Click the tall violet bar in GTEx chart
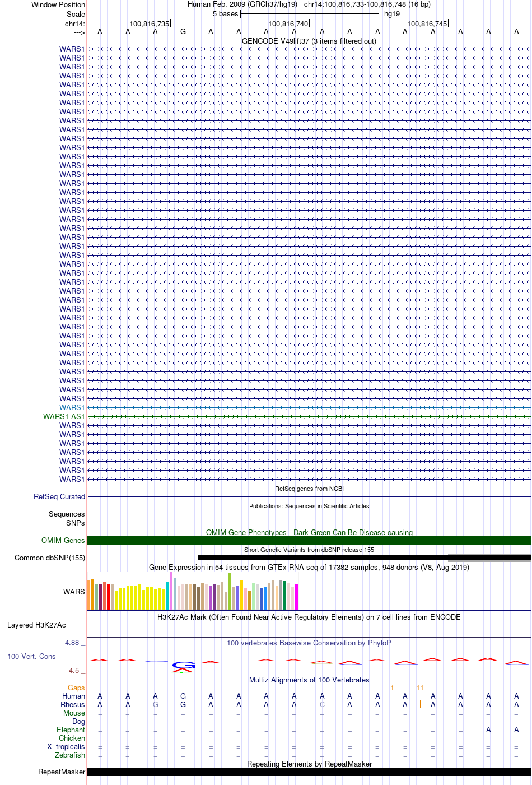The height and width of the screenshot is (785, 532). pos(171,591)
